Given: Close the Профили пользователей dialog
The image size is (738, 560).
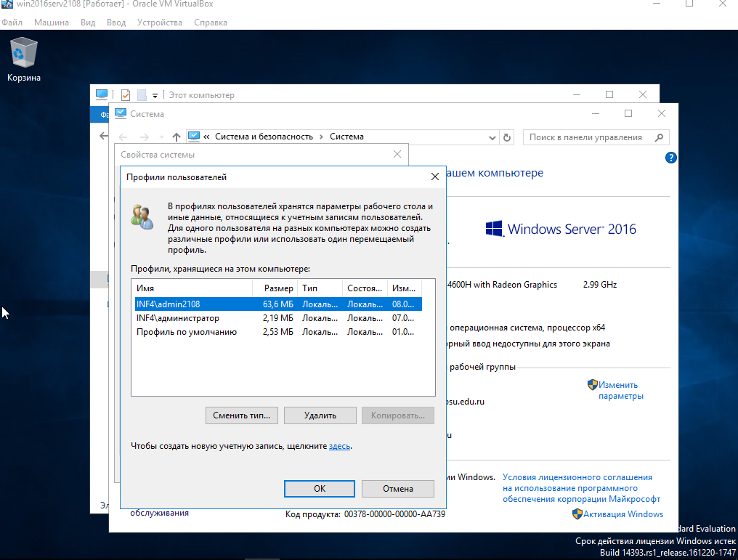Looking at the screenshot, I should pyautogui.click(x=435, y=176).
